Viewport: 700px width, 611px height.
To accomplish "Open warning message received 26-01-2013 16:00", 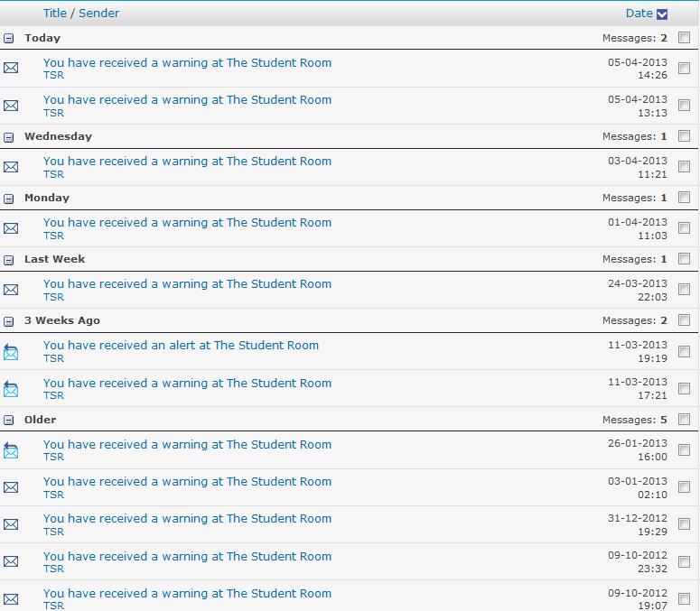I will click(x=187, y=445).
